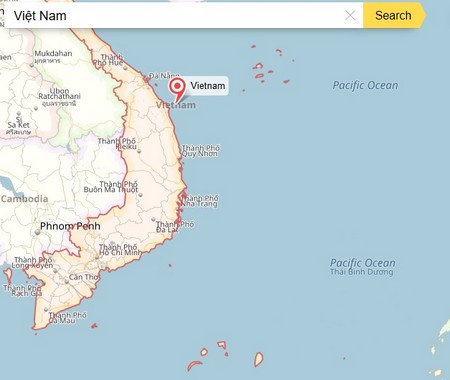The image size is (450, 380).
Task: Click the Thái Bình Dương ocean label
Action: 362,272
